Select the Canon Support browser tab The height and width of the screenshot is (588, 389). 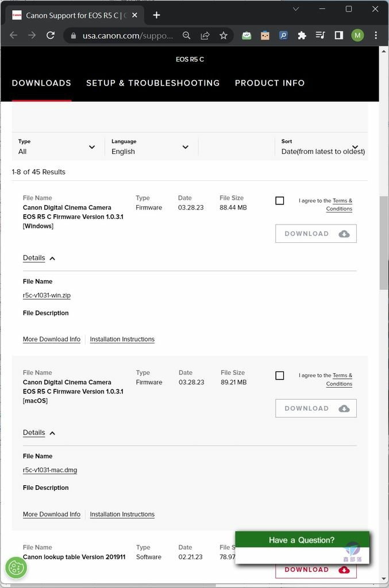tap(75, 15)
